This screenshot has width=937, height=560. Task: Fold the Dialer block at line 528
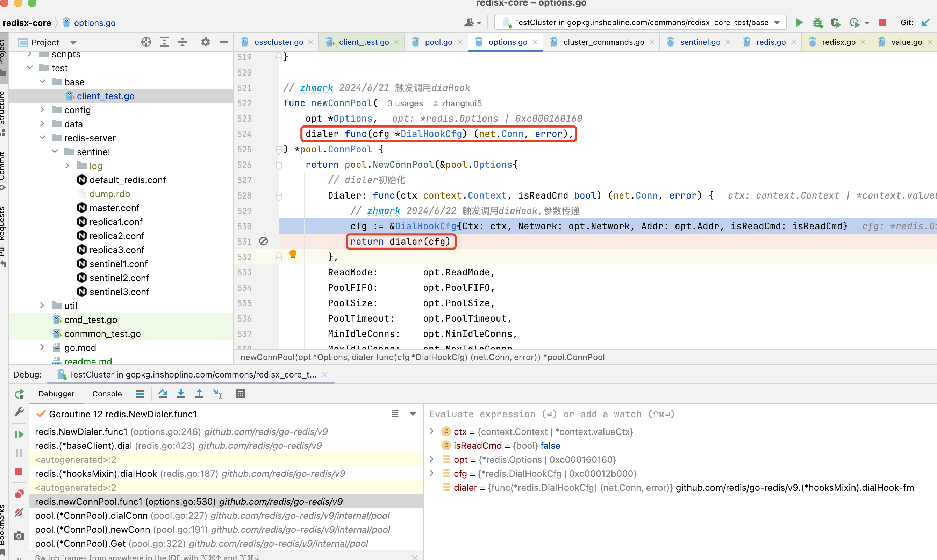pos(279,196)
